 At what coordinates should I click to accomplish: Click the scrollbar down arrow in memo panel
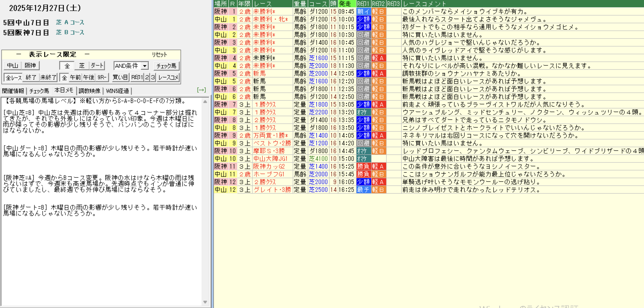tap(205, 302)
